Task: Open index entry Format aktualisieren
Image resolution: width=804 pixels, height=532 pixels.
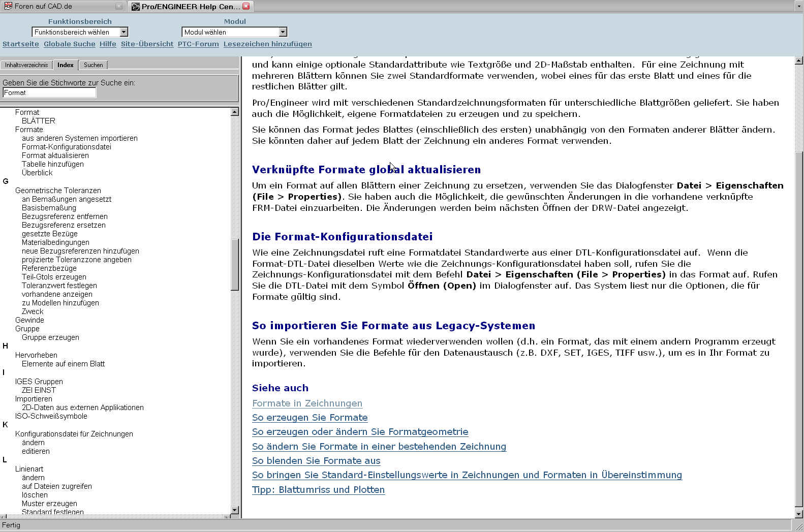Action: coord(55,155)
